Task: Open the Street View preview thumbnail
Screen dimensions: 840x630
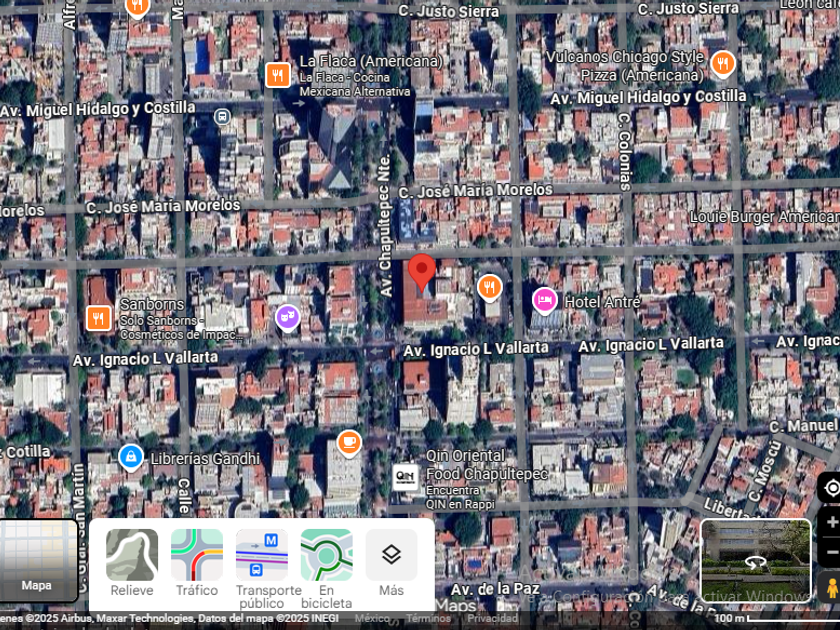Action: (756, 561)
